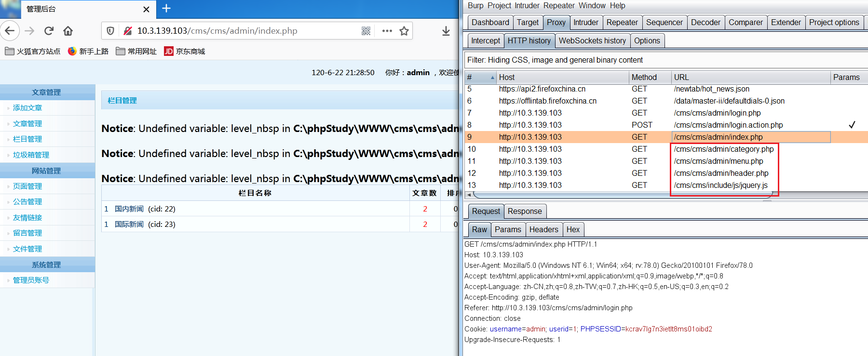Select /cms/cms/admin/menu.php request row
868x356 pixels.
coord(666,161)
